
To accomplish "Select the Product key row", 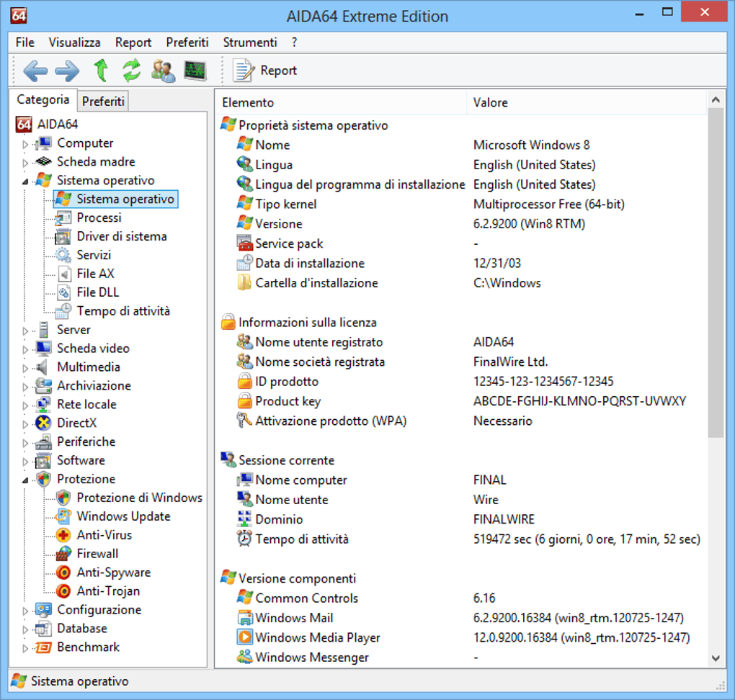I will [461, 402].
